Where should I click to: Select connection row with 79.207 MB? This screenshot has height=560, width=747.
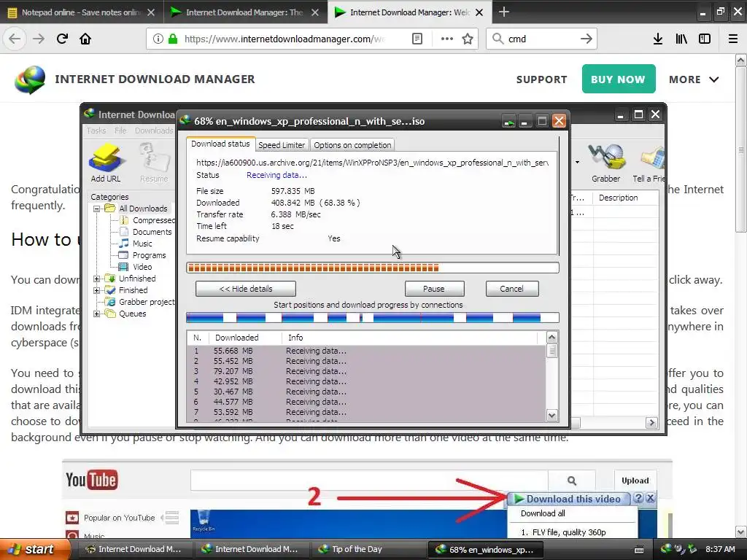(366, 371)
